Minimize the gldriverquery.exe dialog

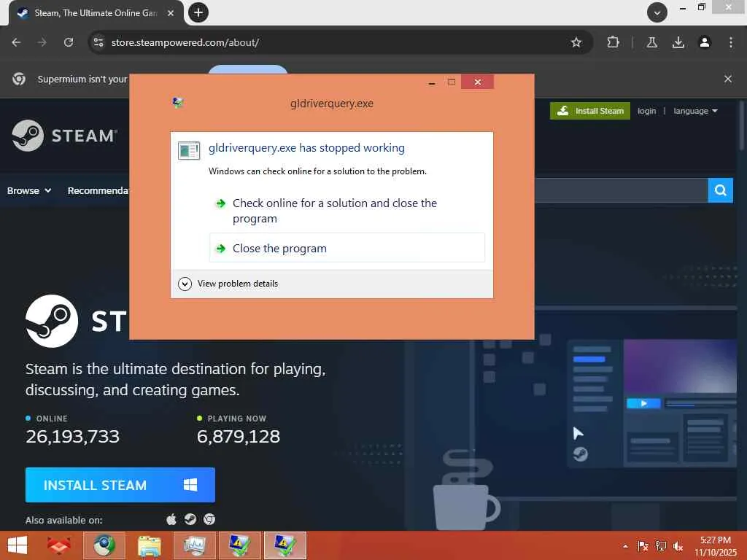[432, 82]
